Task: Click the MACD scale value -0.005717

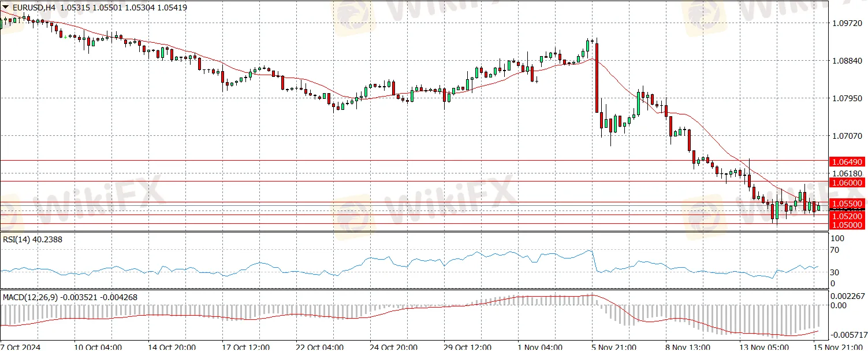Action: tap(848, 335)
